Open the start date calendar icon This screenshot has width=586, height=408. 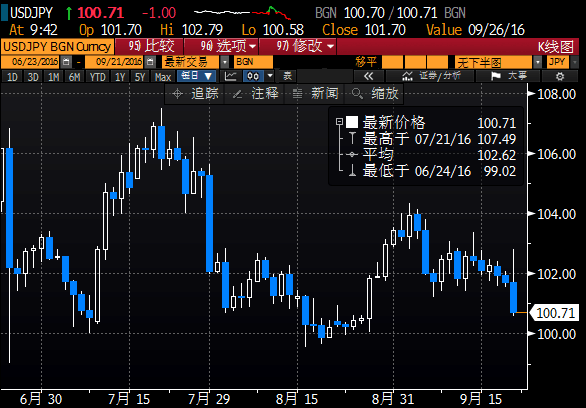66,62
